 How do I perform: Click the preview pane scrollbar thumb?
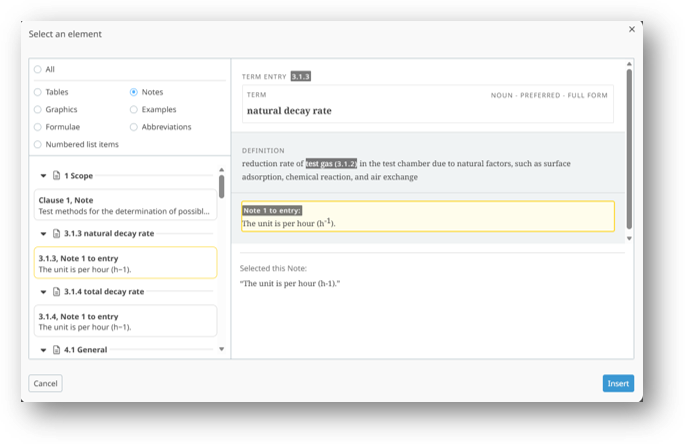(x=629, y=149)
